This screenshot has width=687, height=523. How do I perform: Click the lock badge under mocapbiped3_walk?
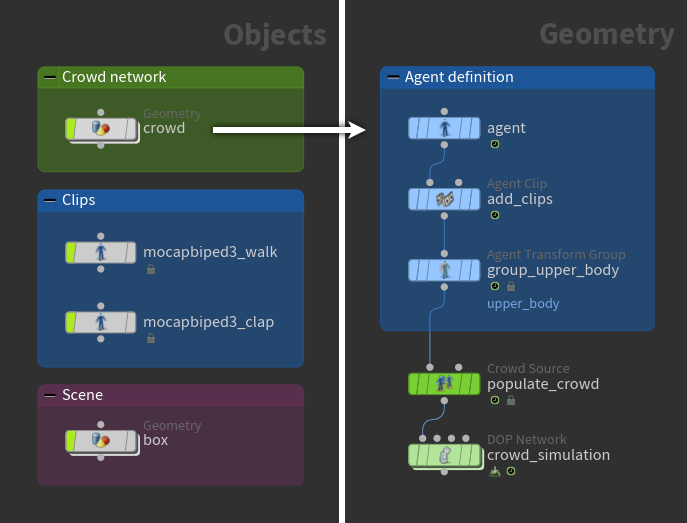[x=151, y=269]
